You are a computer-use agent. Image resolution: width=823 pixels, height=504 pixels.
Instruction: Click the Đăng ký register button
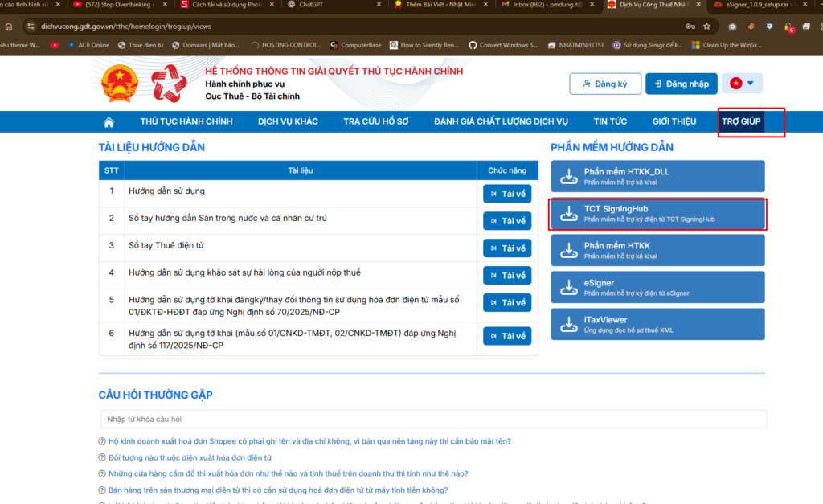[x=605, y=84]
